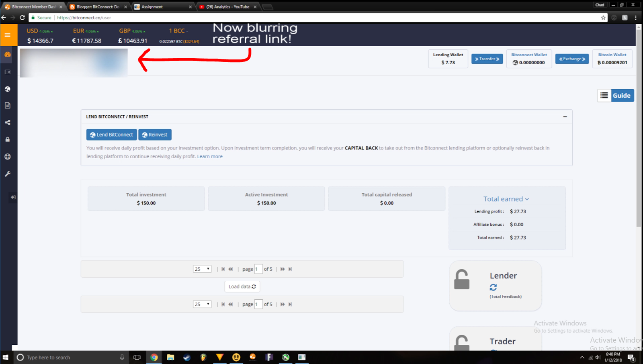Open rows-per-page dropdown in lower pager

pyautogui.click(x=202, y=304)
